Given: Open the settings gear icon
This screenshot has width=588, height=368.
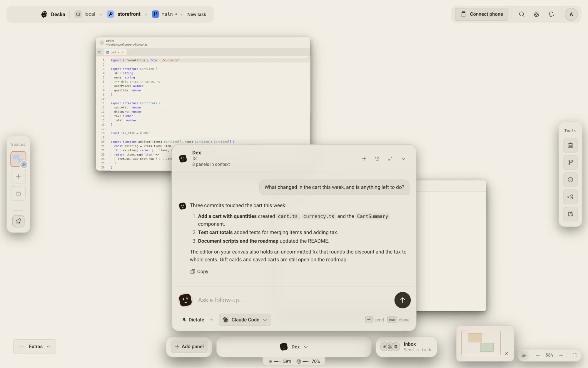Looking at the screenshot, I should [537, 14].
